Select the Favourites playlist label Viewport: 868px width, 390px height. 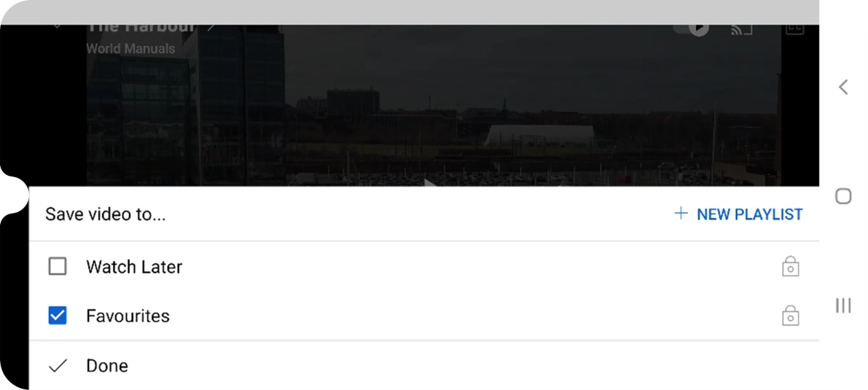[x=128, y=316]
